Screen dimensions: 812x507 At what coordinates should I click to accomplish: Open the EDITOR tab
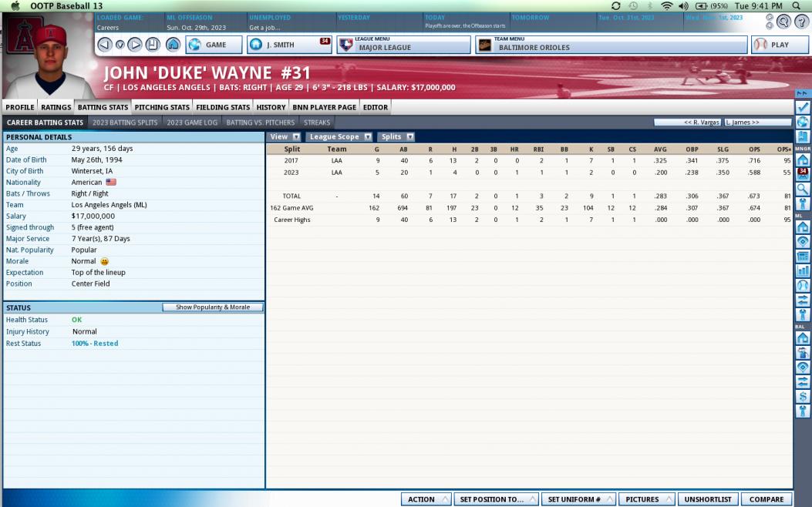point(376,107)
